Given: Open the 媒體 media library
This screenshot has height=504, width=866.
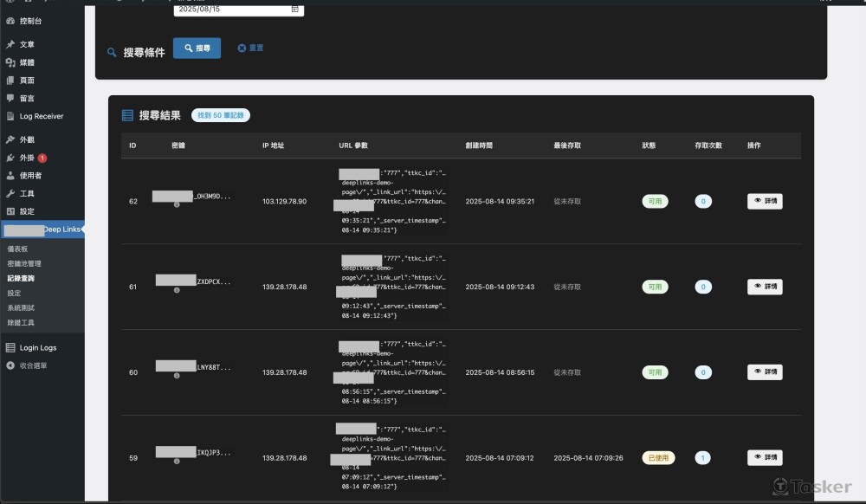Looking at the screenshot, I should [27, 62].
